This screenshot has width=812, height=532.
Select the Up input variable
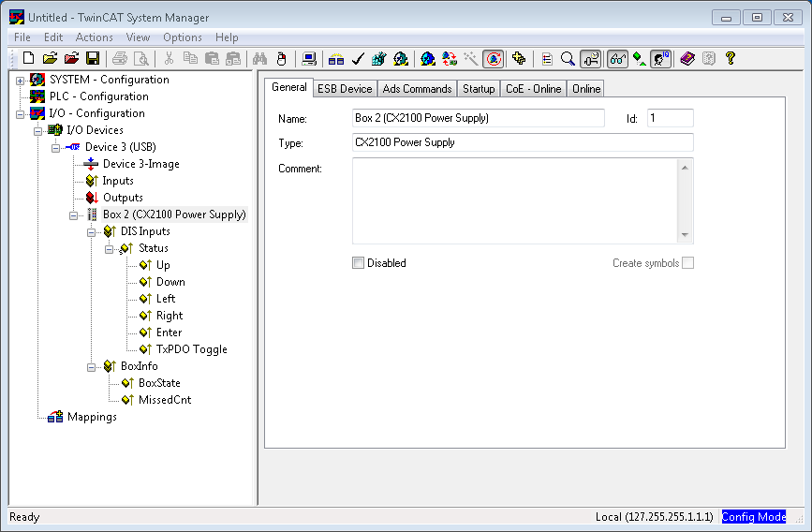tap(163, 265)
